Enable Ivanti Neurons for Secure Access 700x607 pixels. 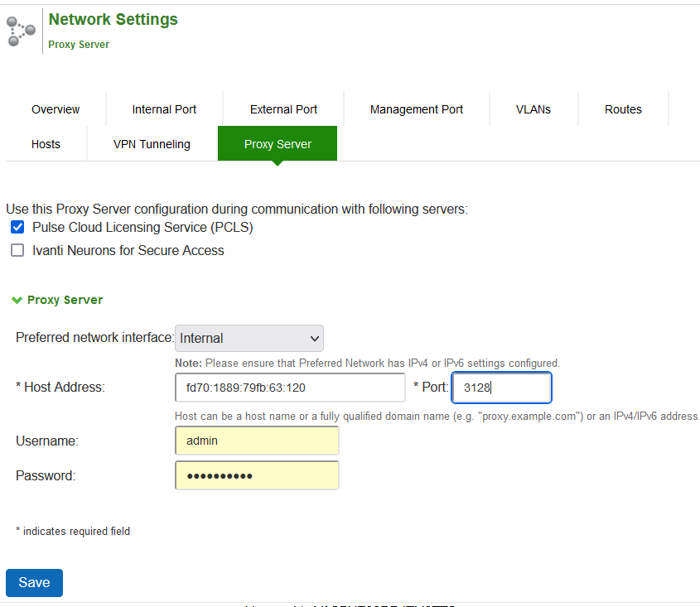click(17, 250)
